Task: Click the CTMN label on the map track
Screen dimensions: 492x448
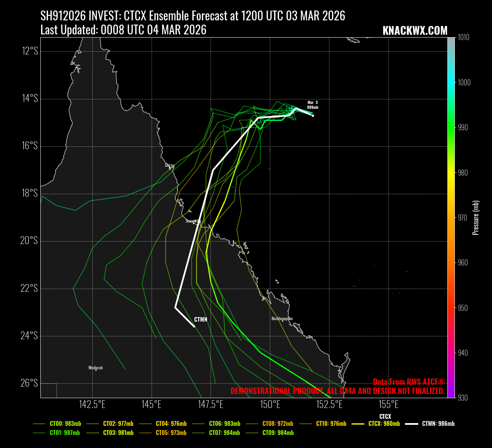Action: (x=201, y=319)
